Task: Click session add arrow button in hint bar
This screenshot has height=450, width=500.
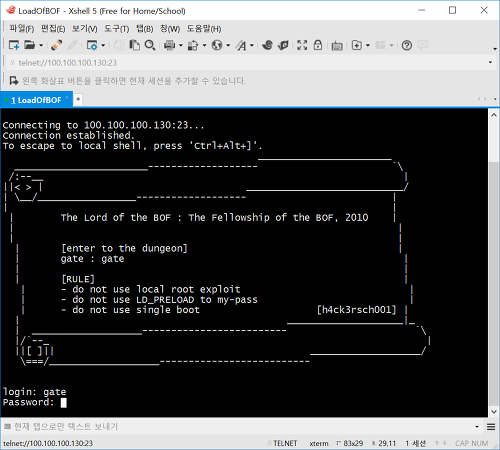Action: [x=14, y=81]
